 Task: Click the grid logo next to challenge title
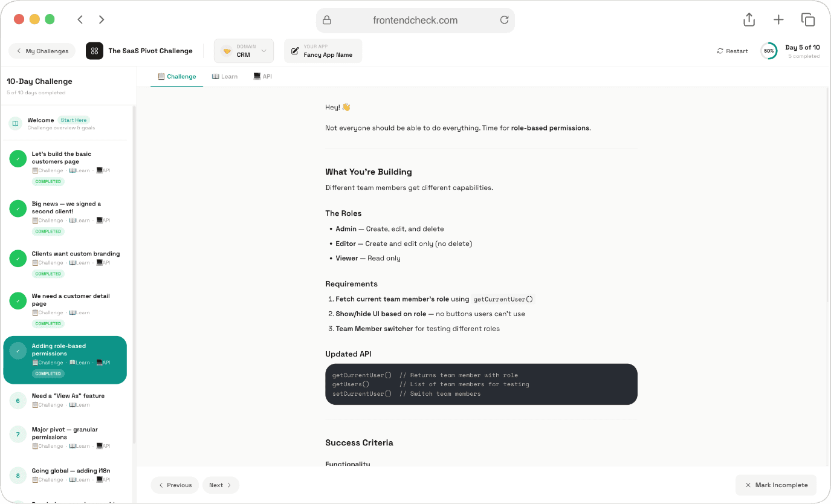point(94,51)
